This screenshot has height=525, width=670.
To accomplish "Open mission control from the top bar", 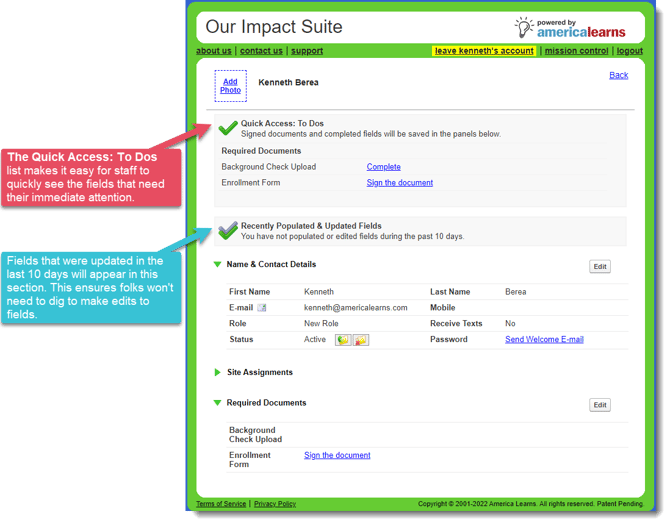I will 577,51.
